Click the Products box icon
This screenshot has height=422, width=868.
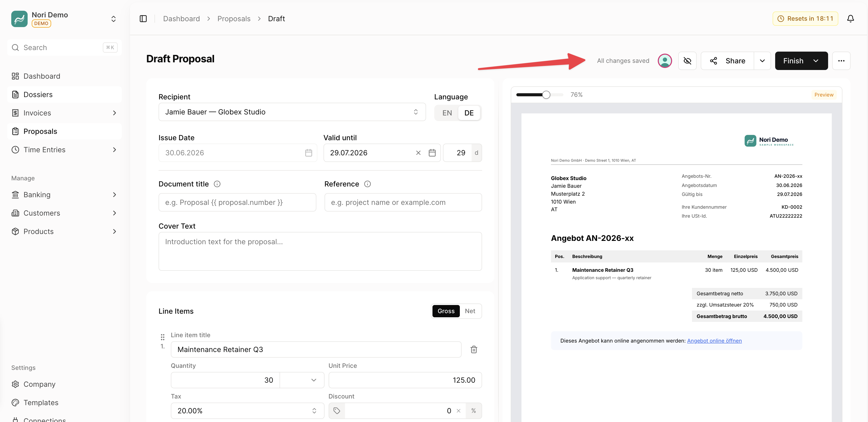point(15,231)
